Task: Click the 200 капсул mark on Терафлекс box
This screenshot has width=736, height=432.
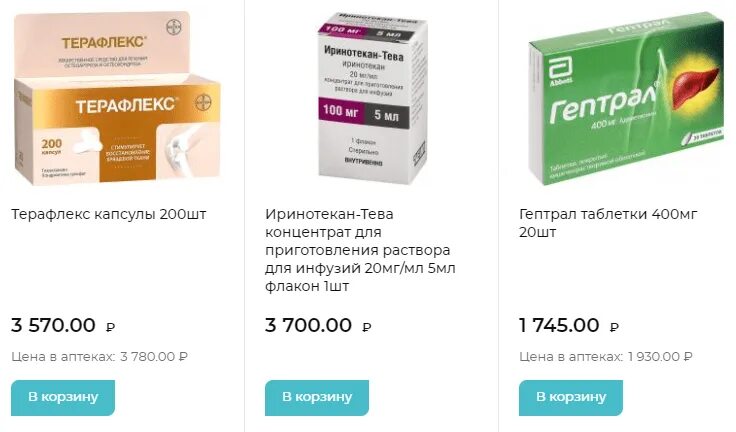Action: [52, 146]
